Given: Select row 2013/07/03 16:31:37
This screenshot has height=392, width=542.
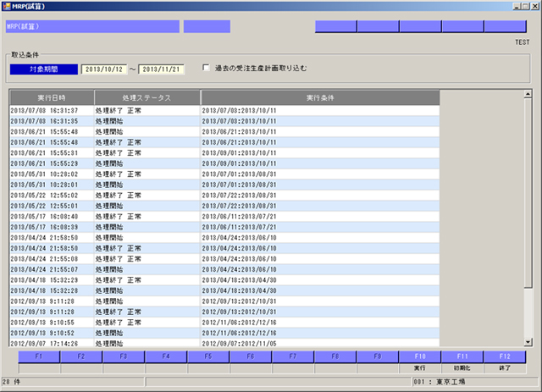Looking at the screenshot, I should click(x=224, y=111).
